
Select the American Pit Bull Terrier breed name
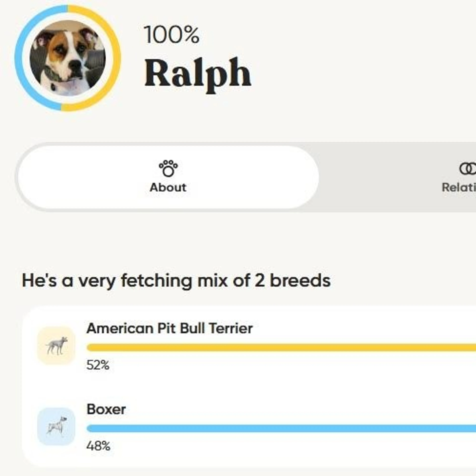pos(169,328)
